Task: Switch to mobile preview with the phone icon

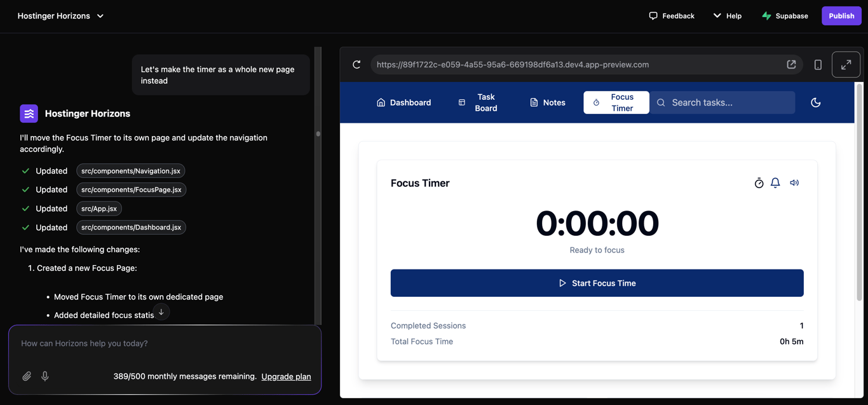Action: (x=818, y=64)
